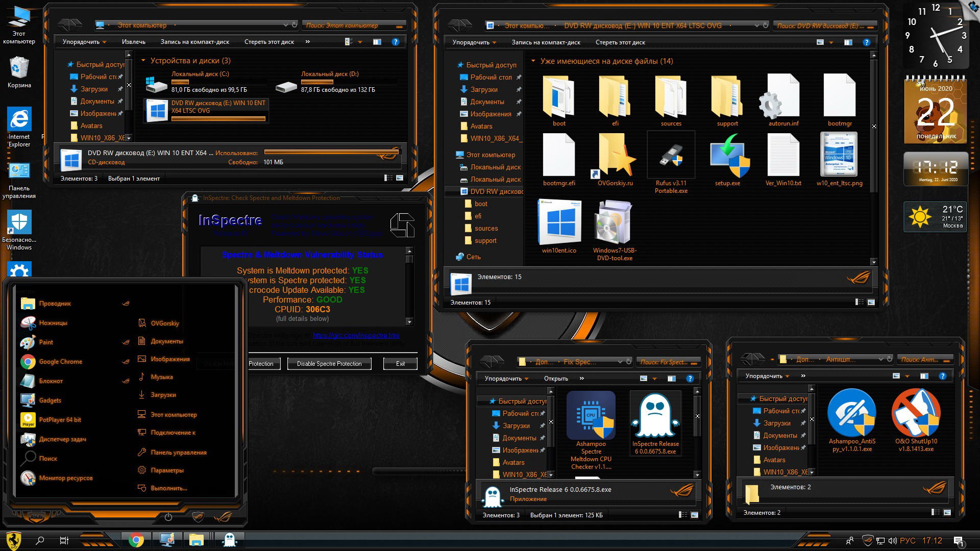Image resolution: width=980 pixels, height=551 pixels.
Task: Open Internet Explorer desktop icon
Action: tap(19, 127)
